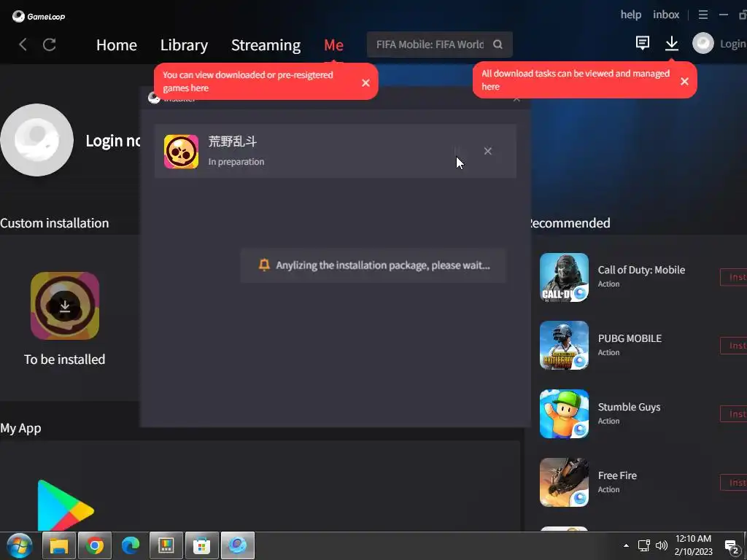
Task: Dismiss the download tasks tooltip
Action: pos(684,82)
